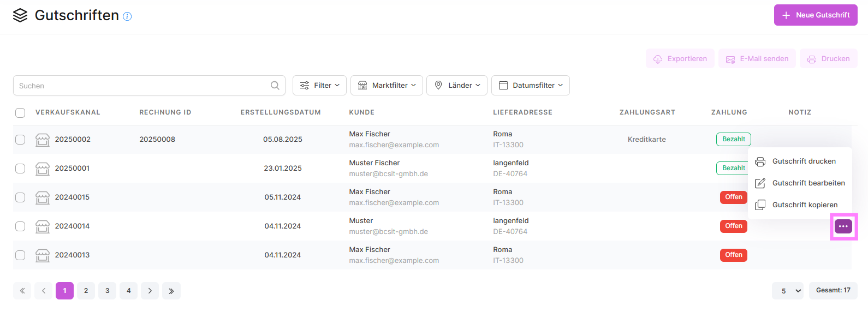This screenshot has height=318, width=868.
Task: Click the shop icon in row 20240015
Action: pyautogui.click(x=43, y=197)
